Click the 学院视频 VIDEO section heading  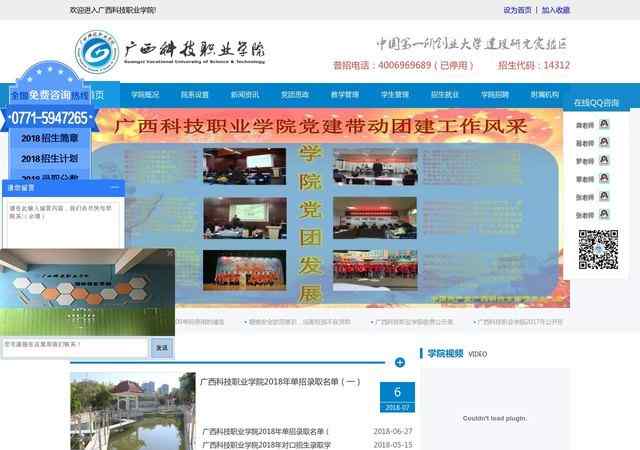[457, 354]
